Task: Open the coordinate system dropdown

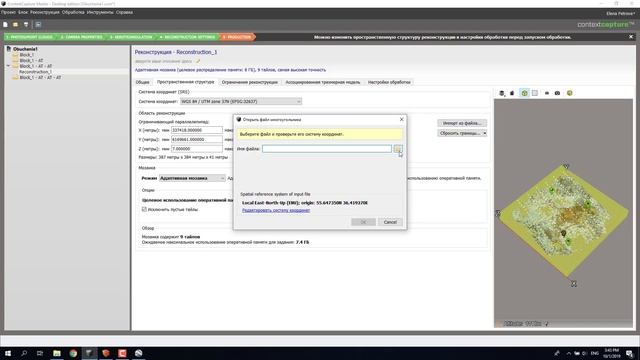Action: (x=241, y=102)
